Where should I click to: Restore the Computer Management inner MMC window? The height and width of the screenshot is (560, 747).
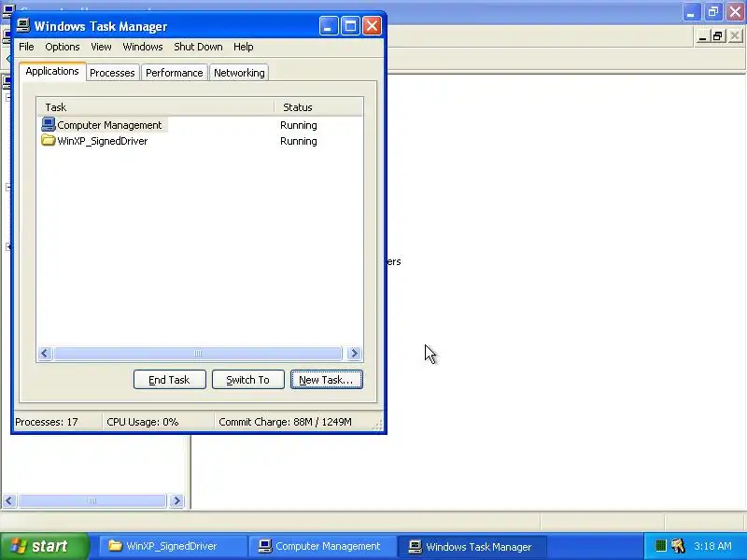(718, 36)
